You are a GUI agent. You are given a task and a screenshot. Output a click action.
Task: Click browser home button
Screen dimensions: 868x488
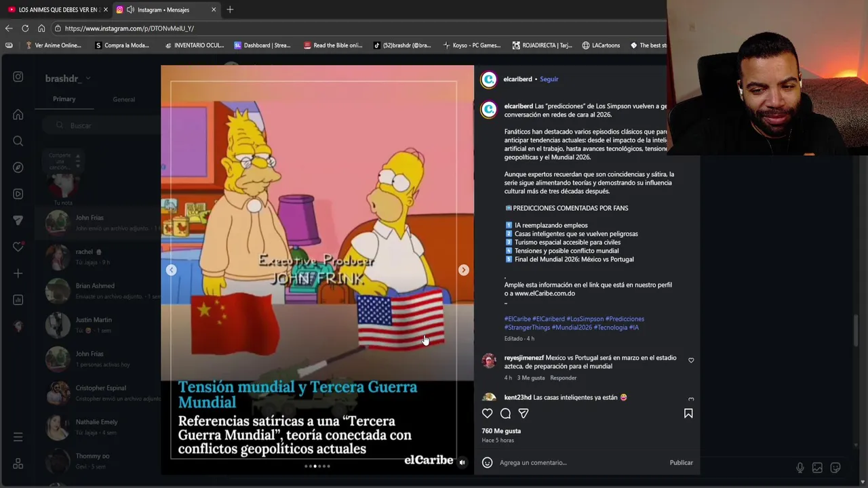tap(41, 28)
